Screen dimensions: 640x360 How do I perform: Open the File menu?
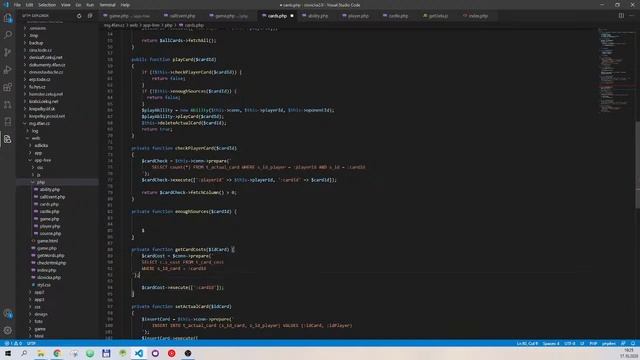pyautogui.click(x=17, y=5)
